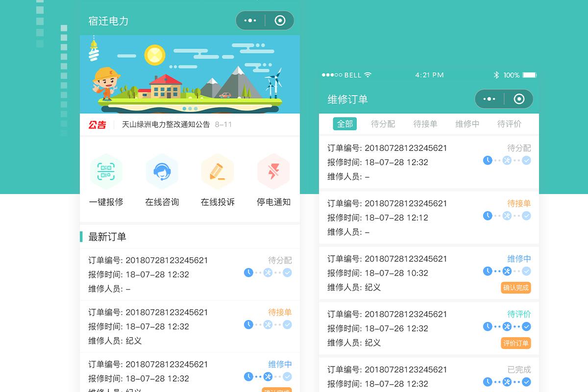Screen dimensions: 588x392
Task: Click 报修时间: 18-07-28 12:12 text
Action: [x=378, y=218]
